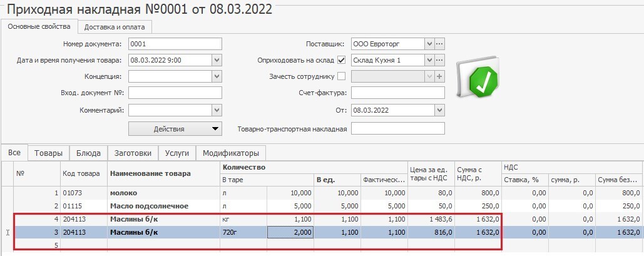This screenshot has width=644, height=256.
Task: Open the Комментарий dropdown
Action: pos(217,110)
